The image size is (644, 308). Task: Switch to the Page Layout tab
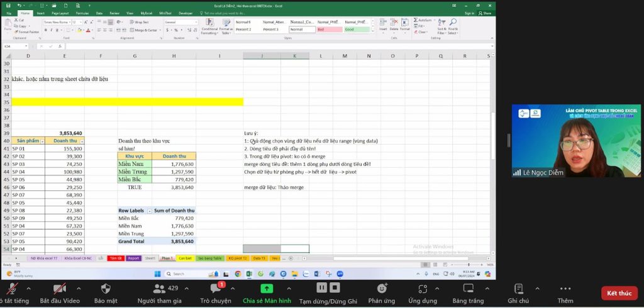tap(60, 14)
